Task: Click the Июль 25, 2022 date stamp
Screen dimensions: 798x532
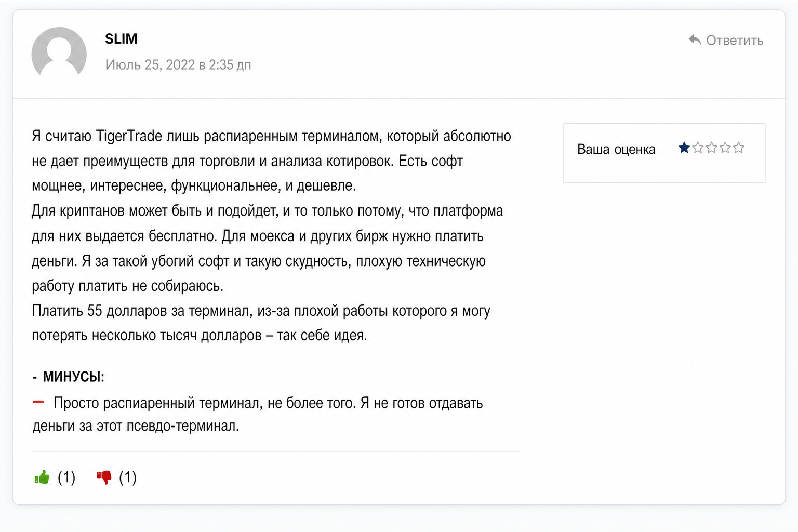Action: point(178,65)
